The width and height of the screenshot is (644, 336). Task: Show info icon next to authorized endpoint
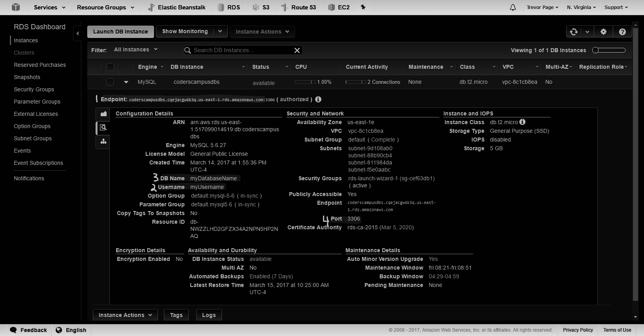click(x=318, y=99)
